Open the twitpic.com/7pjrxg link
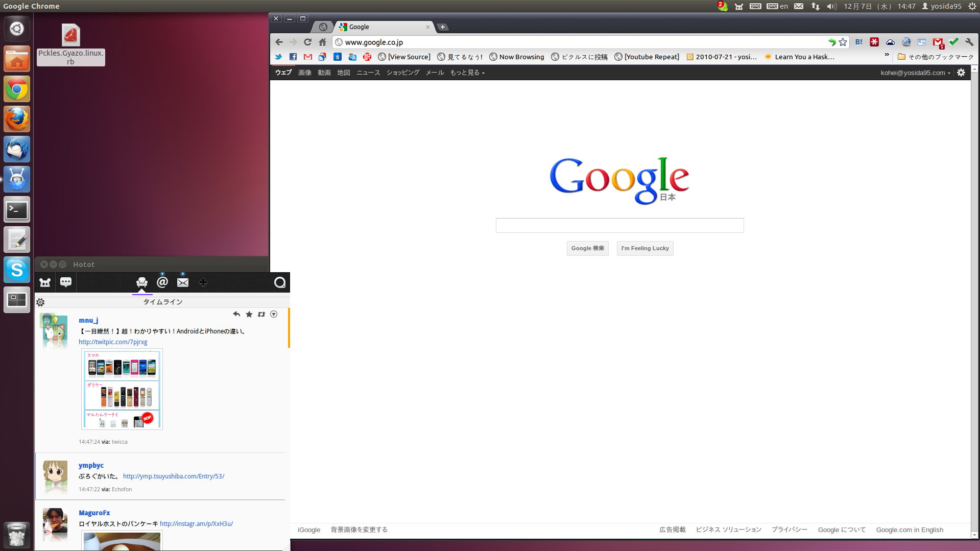 113,342
